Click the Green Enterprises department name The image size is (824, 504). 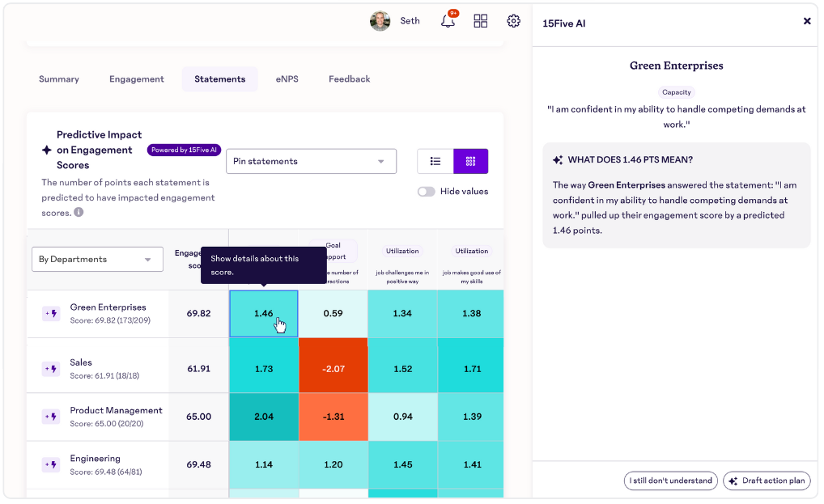click(108, 307)
